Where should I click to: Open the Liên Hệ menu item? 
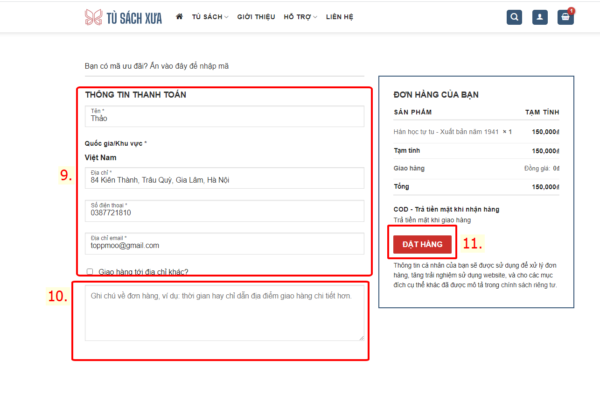pyautogui.click(x=339, y=17)
